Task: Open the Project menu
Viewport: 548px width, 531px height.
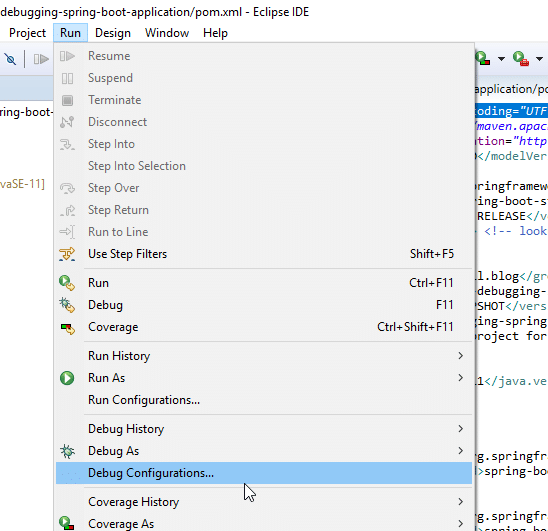Action: 27,33
